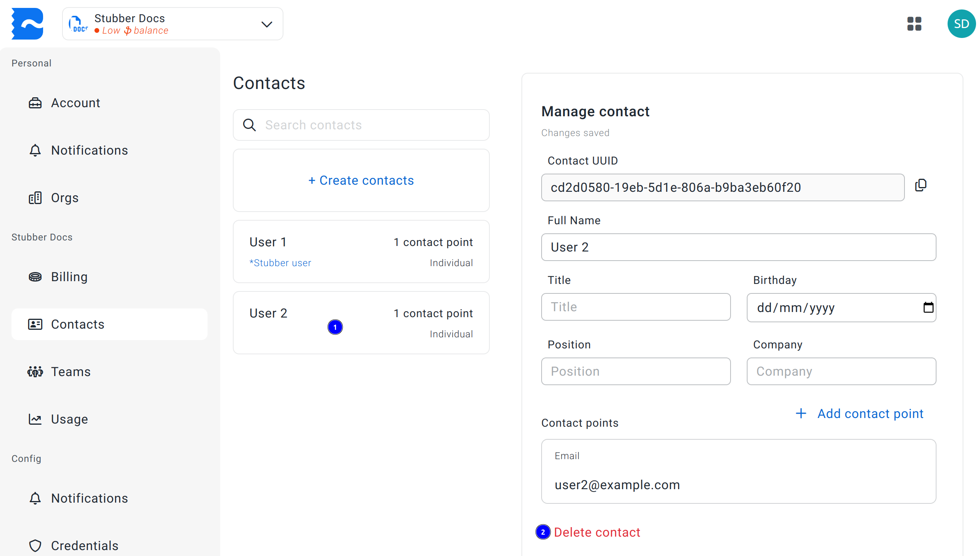Click the Delete contact link
The width and height of the screenshot is (980, 556).
click(x=598, y=532)
